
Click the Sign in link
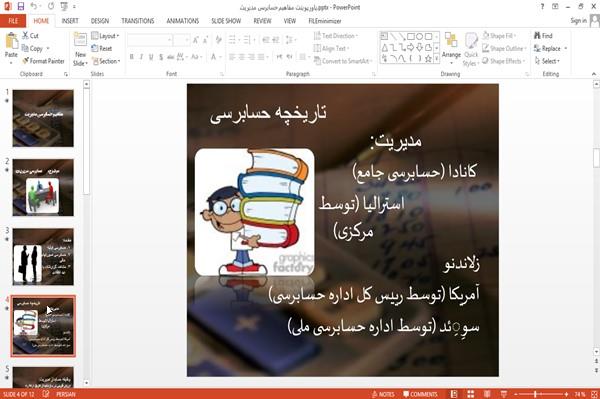(x=578, y=21)
